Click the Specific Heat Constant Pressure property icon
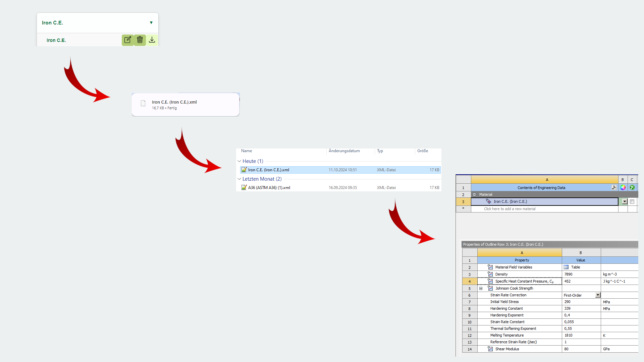The width and height of the screenshot is (644, 362). [490, 281]
